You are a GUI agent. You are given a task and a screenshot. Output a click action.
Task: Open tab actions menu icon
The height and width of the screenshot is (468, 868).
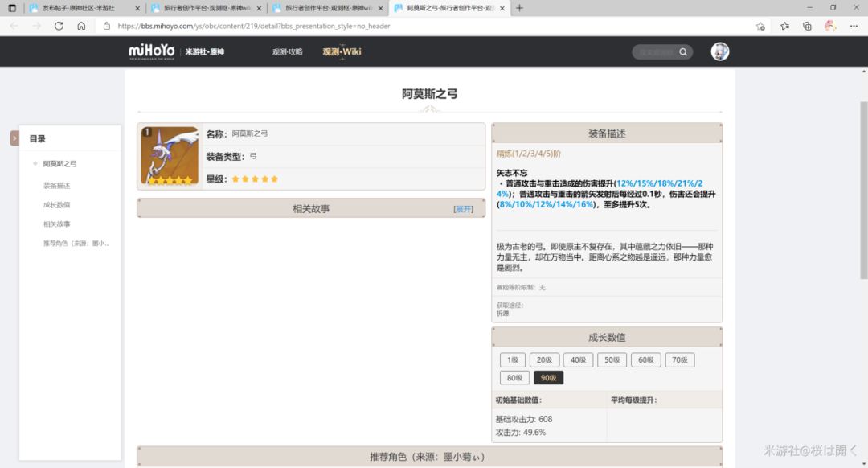[x=11, y=8]
